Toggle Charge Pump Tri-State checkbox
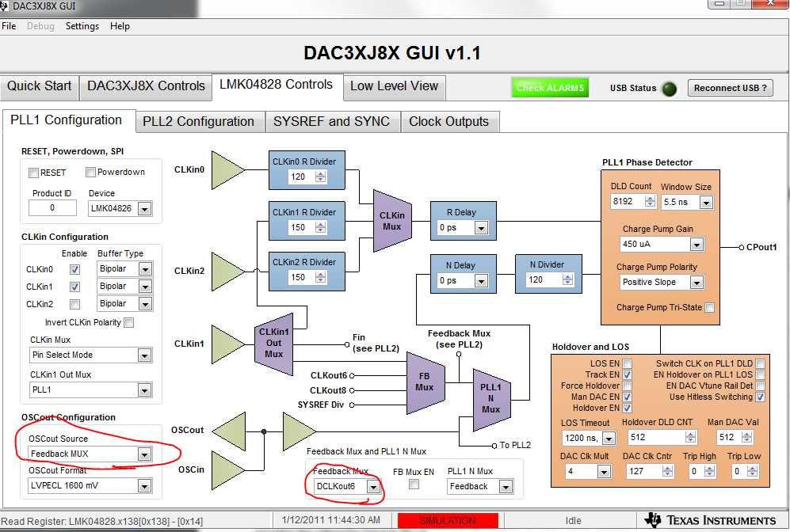Viewport: 790px width, 532px height. coord(709,307)
